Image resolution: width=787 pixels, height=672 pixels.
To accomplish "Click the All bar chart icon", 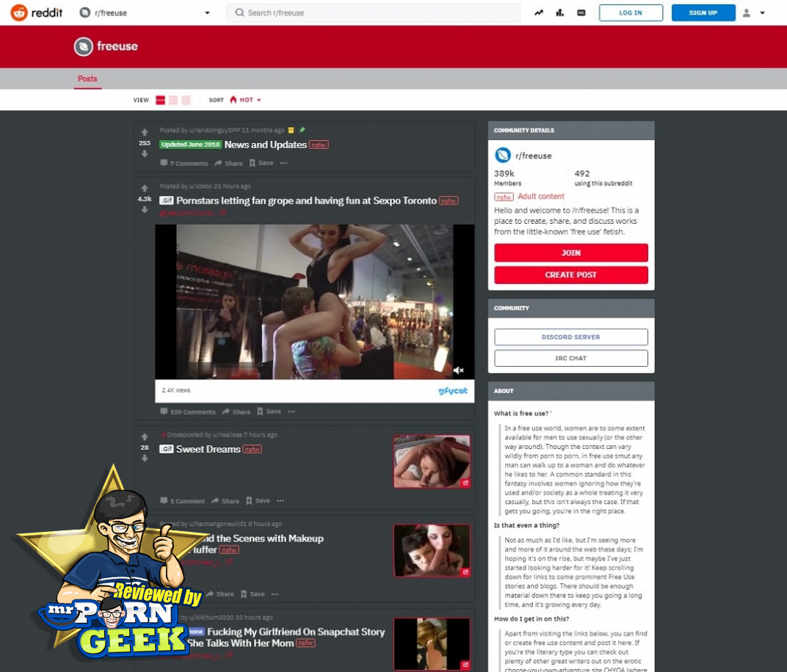I will click(560, 12).
